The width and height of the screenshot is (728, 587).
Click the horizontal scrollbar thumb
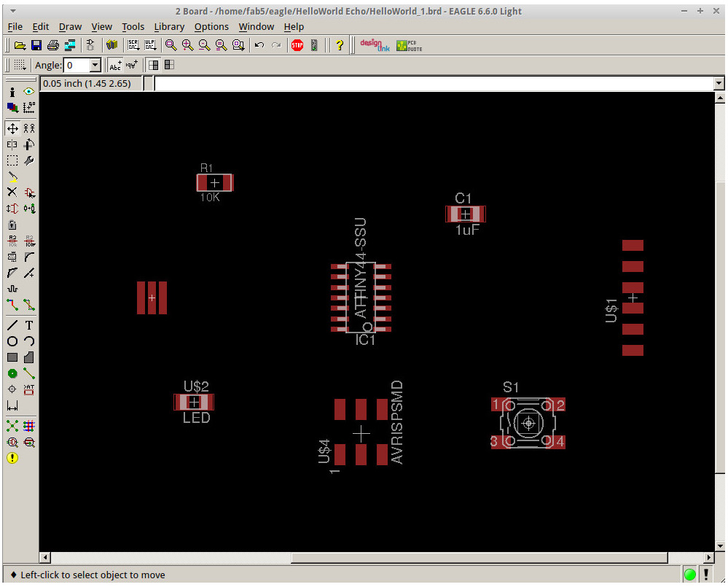pos(480,557)
